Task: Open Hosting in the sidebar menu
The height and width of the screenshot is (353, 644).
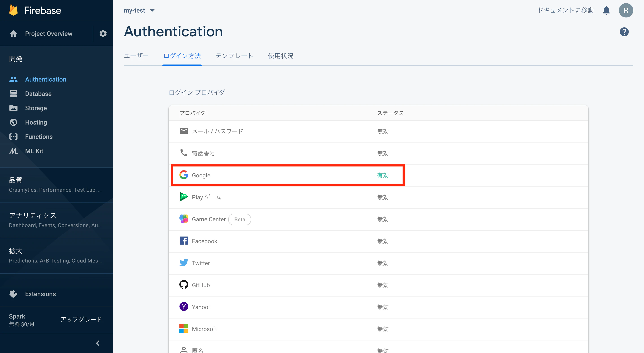Action: (x=36, y=122)
